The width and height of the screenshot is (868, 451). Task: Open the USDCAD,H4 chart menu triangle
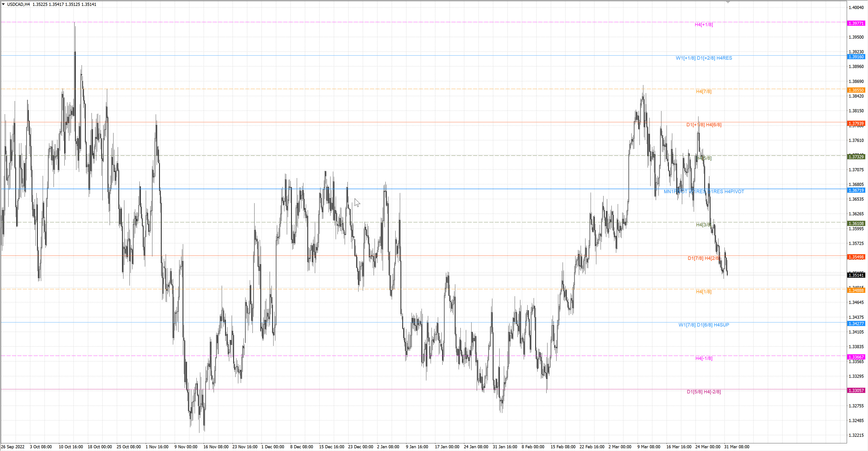click(3, 4)
